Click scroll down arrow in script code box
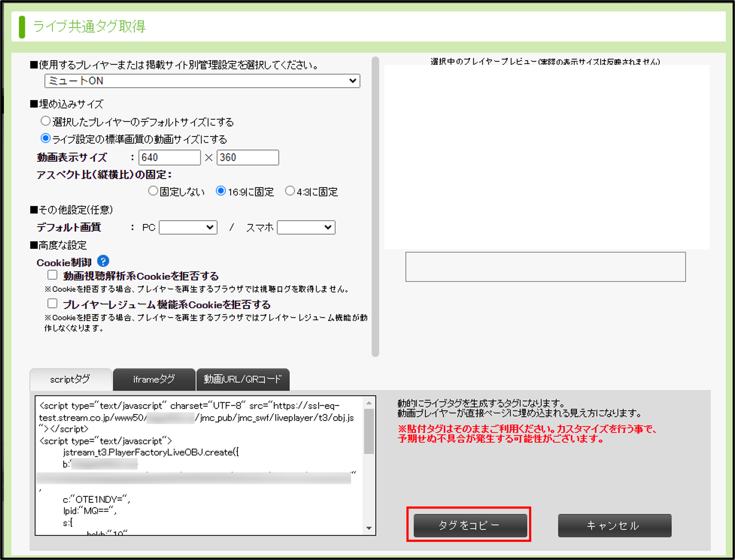735x560 pixels. [x=369, y=528]
